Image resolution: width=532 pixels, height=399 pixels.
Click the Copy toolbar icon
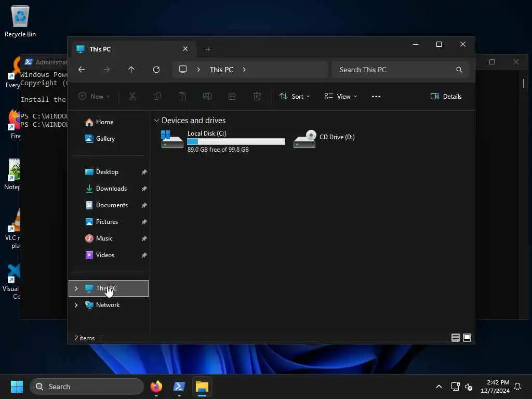(157, 96)
